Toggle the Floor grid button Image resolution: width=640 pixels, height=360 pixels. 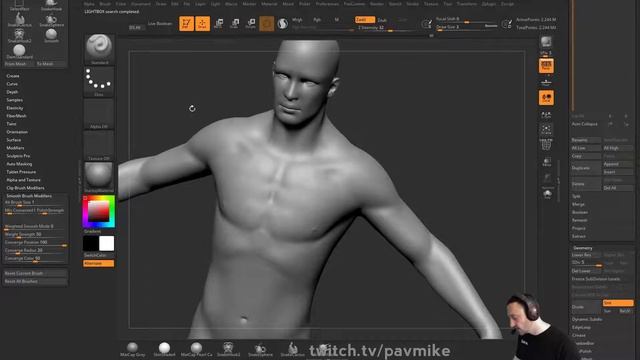[546, 82]
